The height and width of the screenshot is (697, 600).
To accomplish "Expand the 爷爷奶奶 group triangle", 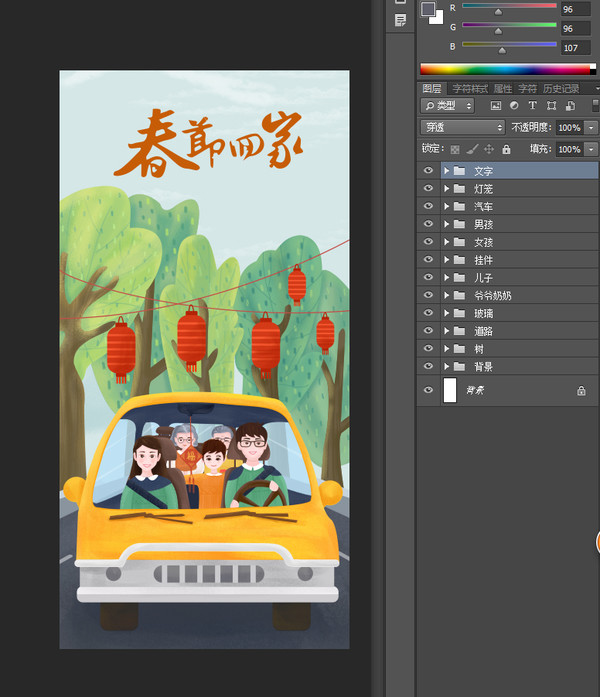I will 446,295.
